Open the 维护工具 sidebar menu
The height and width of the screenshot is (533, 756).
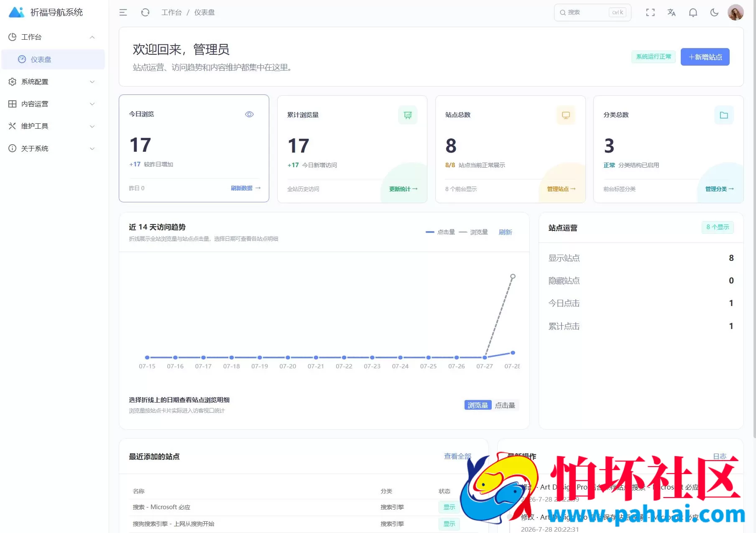pos(53,126)
